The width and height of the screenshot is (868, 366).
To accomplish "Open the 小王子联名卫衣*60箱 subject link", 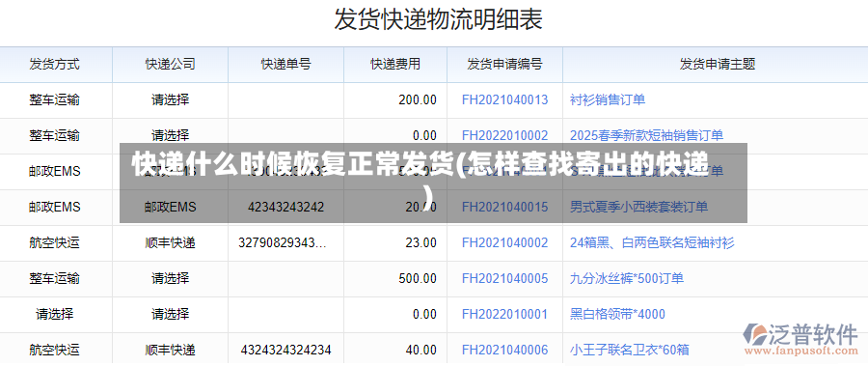I will [x=630, y=350].
